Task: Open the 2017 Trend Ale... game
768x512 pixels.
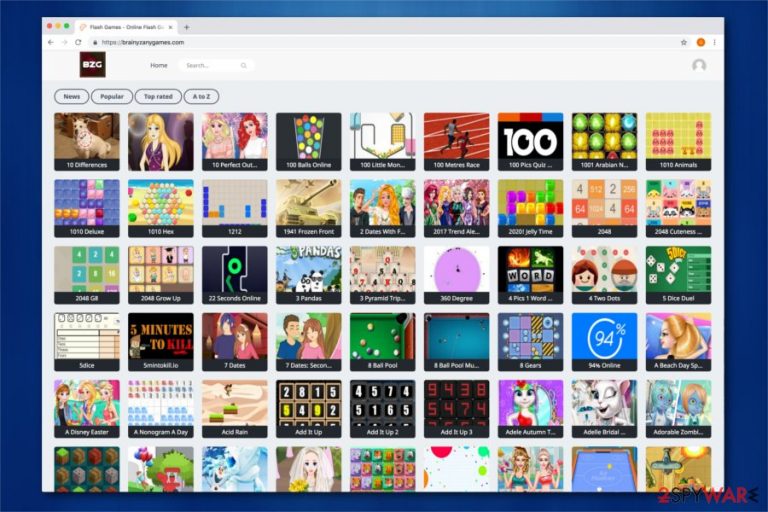Action: pos(456,208)
